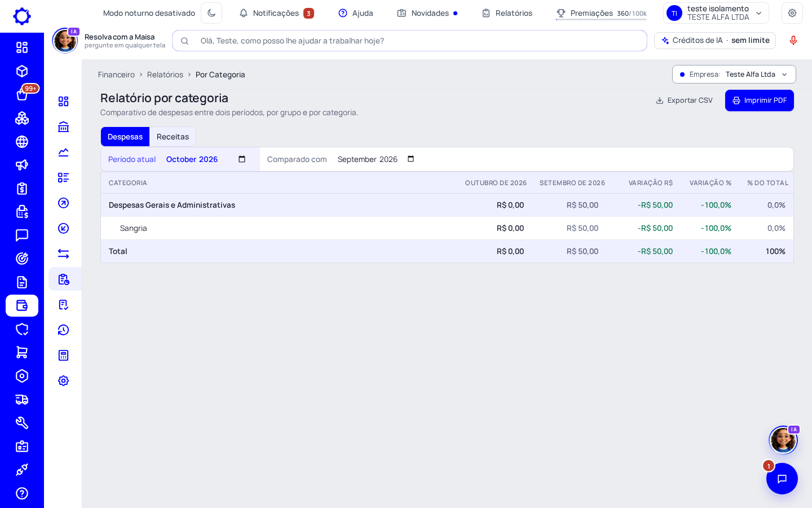Image resolution: width=812 pixels, height=508 pixels.
Task: Click the Maisa AI search field
Action: click(x=409, y=41)
